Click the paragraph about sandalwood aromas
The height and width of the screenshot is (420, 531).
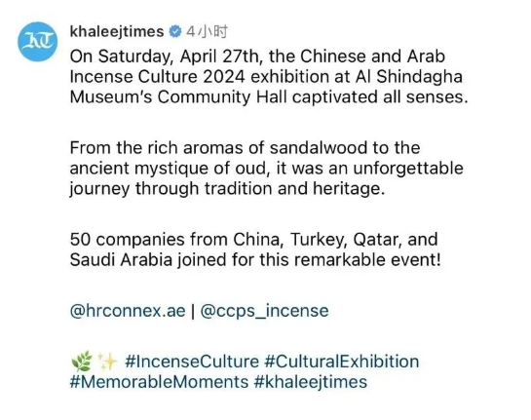267,169
